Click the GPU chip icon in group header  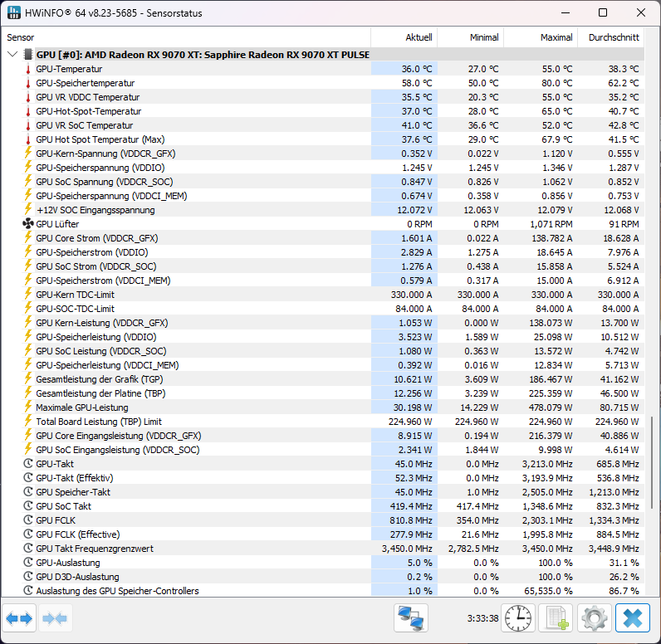coord(28,54)
